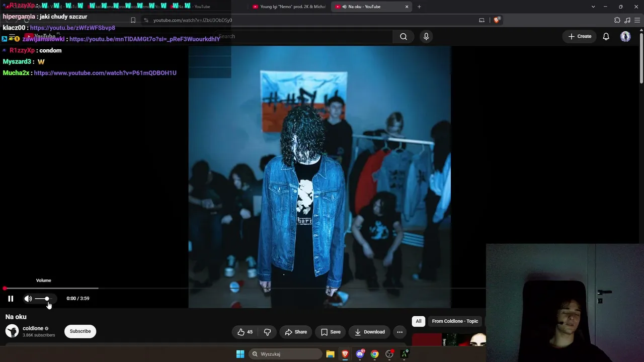Start voice search with the microphone
Viewport: 644px width, 362px height.
426,36
